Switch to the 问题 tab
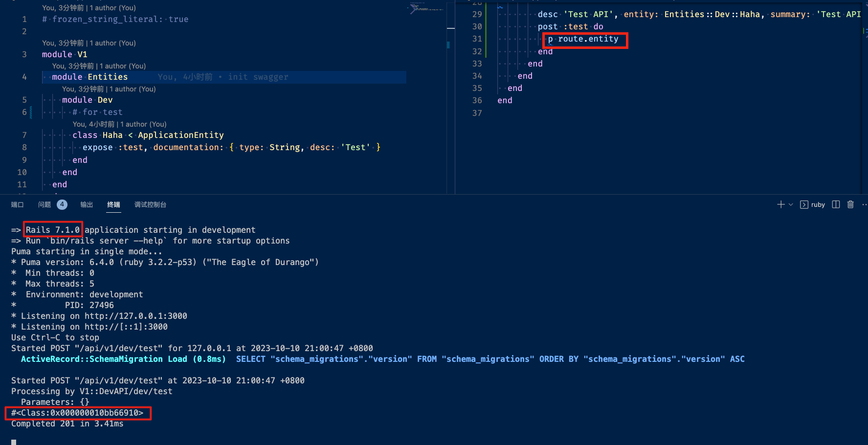This screenshot has height=445, width=868. tap(44, 204)
